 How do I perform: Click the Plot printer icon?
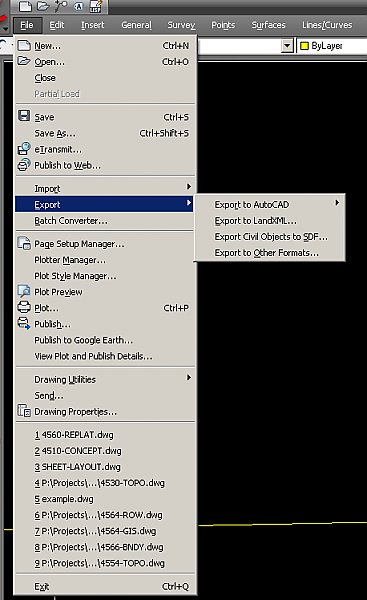(24, 307)
